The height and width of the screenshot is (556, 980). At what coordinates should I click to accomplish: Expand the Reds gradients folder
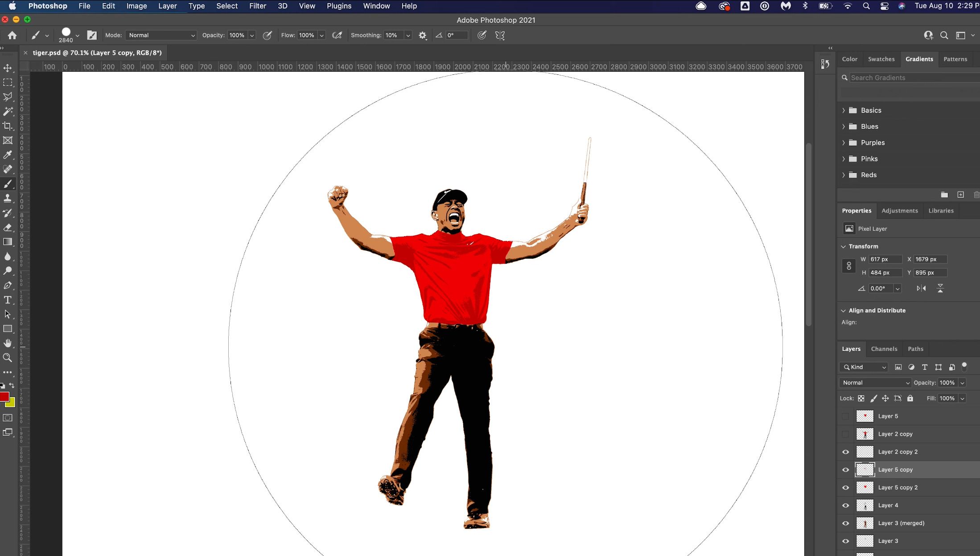point(844,174)
